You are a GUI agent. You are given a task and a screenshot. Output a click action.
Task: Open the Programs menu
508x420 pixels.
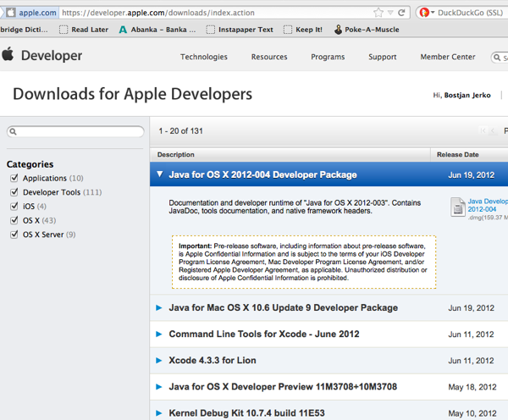[328, 57]
